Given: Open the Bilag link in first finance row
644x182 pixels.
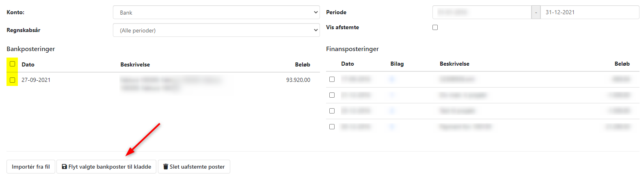Looking at the screenshot, I should point(392,79).
